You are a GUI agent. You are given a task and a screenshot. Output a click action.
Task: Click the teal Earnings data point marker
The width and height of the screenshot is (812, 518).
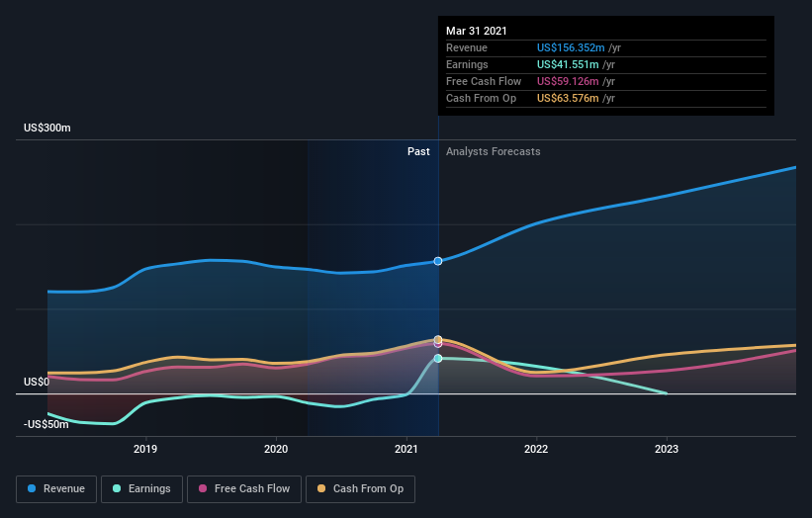click(438, 358)
